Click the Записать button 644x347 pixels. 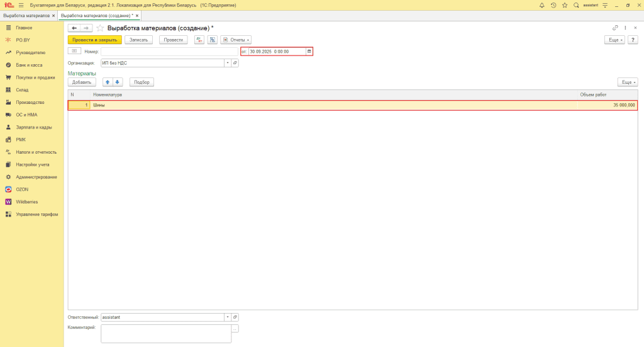[139, 40]
